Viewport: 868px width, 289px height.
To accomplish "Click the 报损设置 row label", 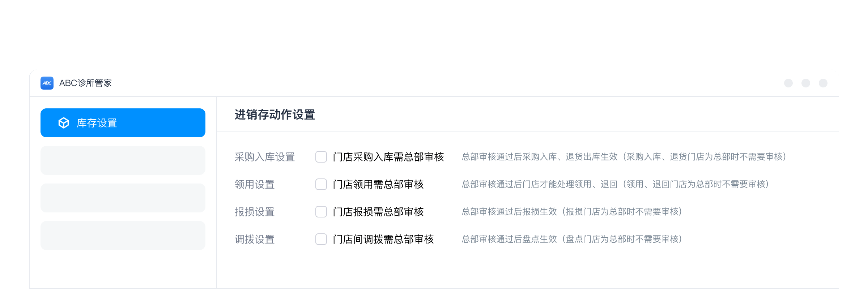I will click(255, 212).
